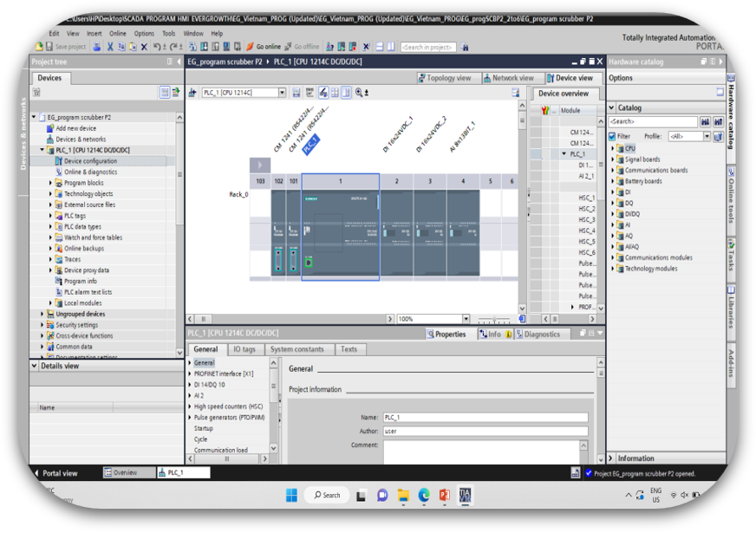Viewport: 756px width, 533px height.
Task: Click the Undo arrow in the toolbar
Action: tap(157, 47)
